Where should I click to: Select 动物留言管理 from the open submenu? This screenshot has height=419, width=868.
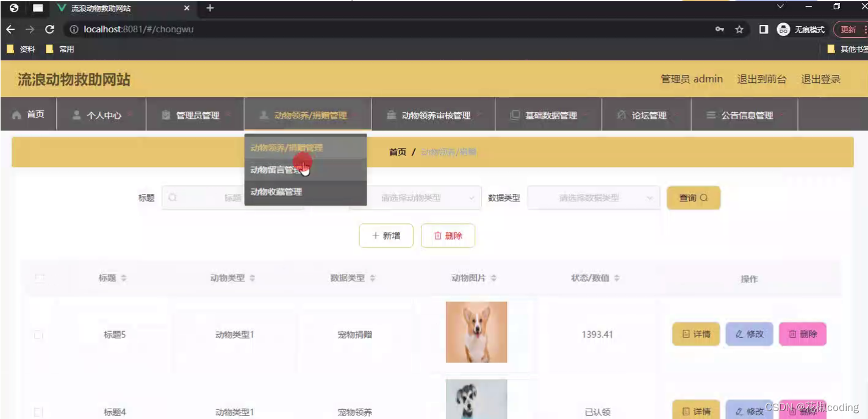[x=276, y=170]
